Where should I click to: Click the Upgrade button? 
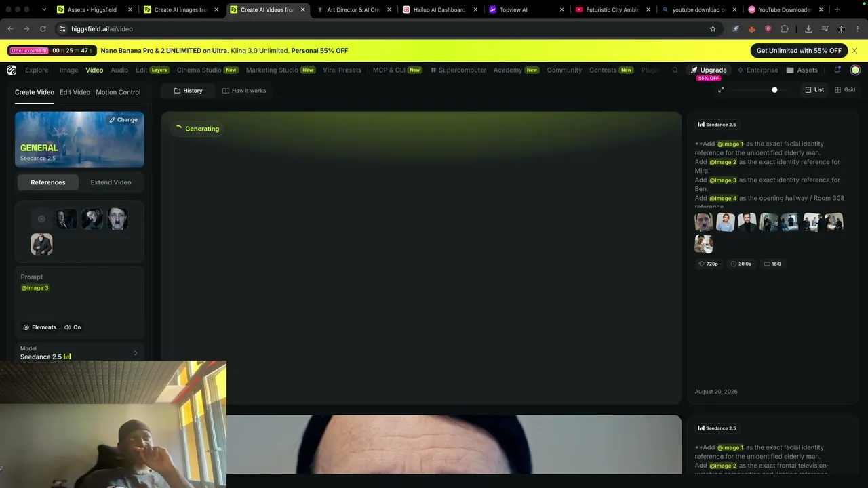point(708,70)
